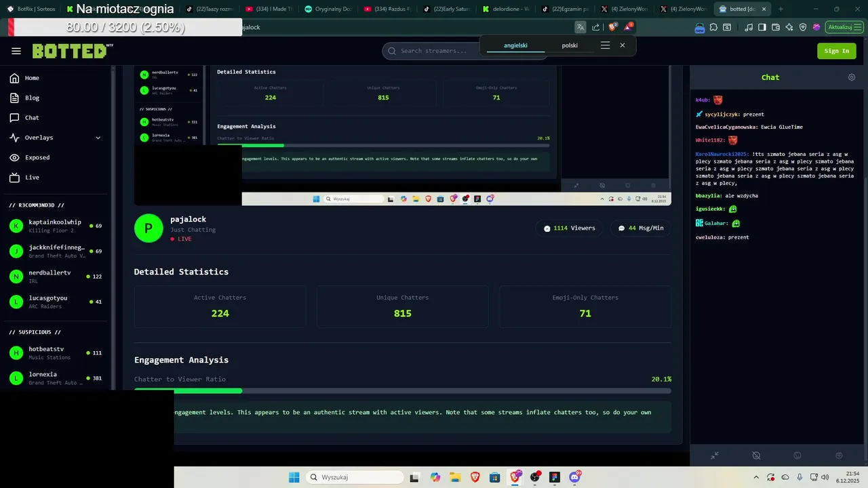Click the 1114 Viewers badge
Image resolution: width=868 pixels, height=488 pixels.
tap(570, 228)
